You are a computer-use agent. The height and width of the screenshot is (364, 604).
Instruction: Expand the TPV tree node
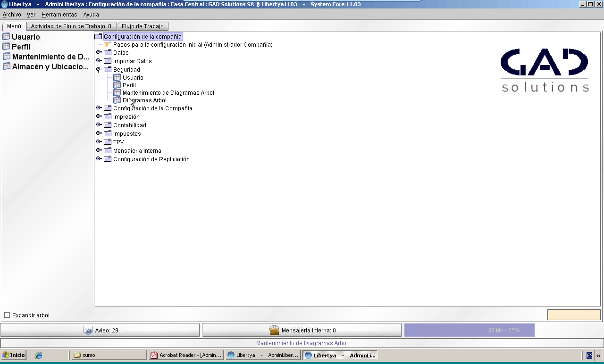coord(99,142)
